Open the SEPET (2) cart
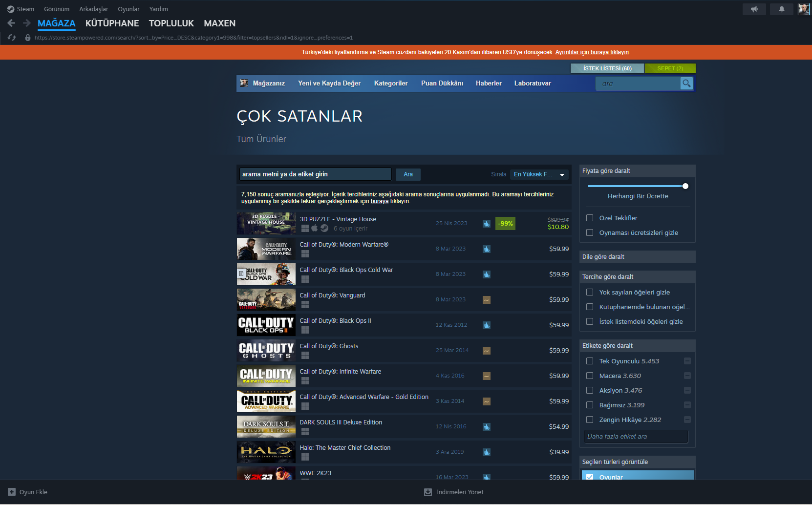 click(x=670, y=68)
